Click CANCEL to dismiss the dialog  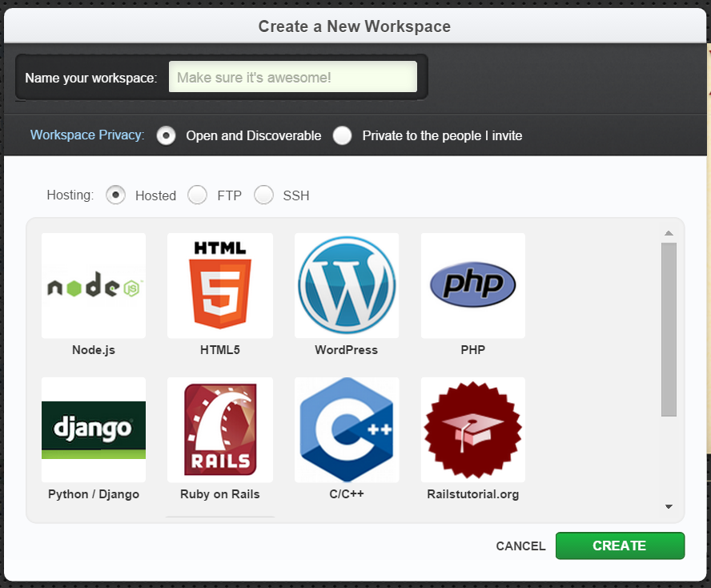coord(520,546)
